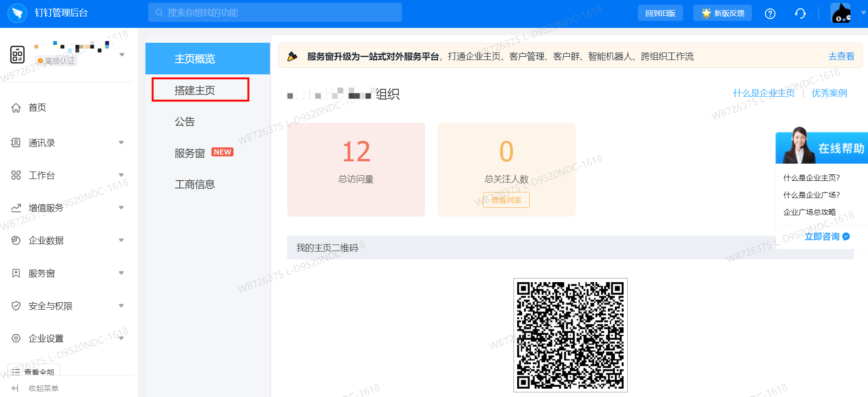Image resolution: width=868 pixels, height=397 pixels.
Task: Expand the 增值服务 menu arrow
Action: 121,208
